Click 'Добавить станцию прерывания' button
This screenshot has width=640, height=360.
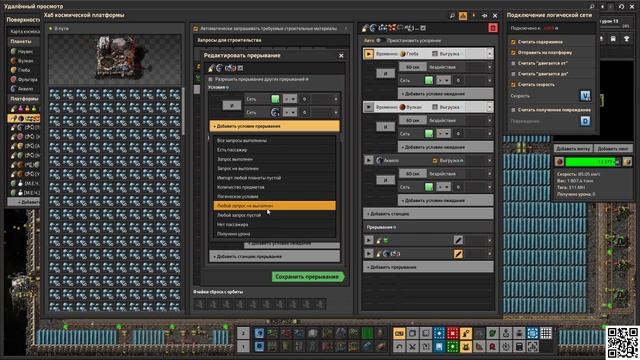pyautogui.click(x=274, y=256)
